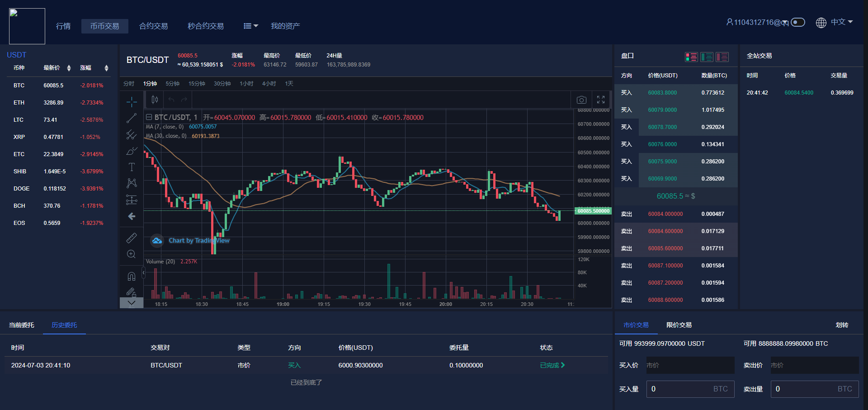Open the 中文 language dropdown

(841, 22)
